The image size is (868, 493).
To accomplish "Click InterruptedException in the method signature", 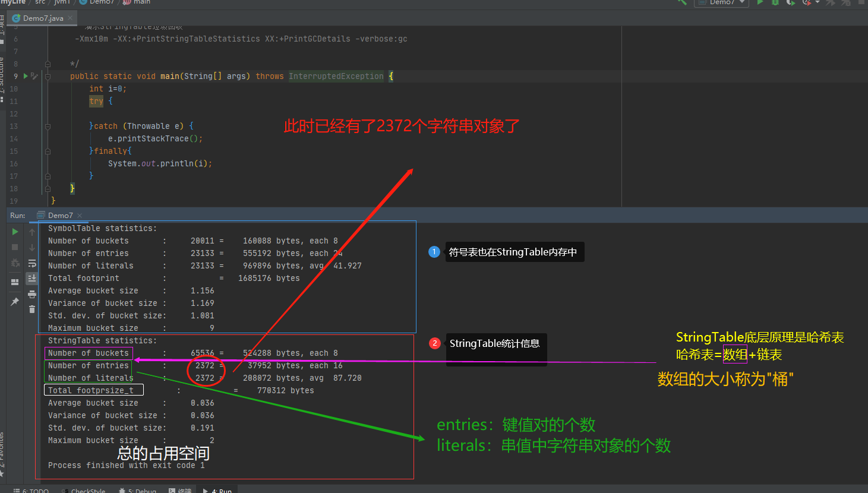I will pyautogui.click(x=336, y=76).
